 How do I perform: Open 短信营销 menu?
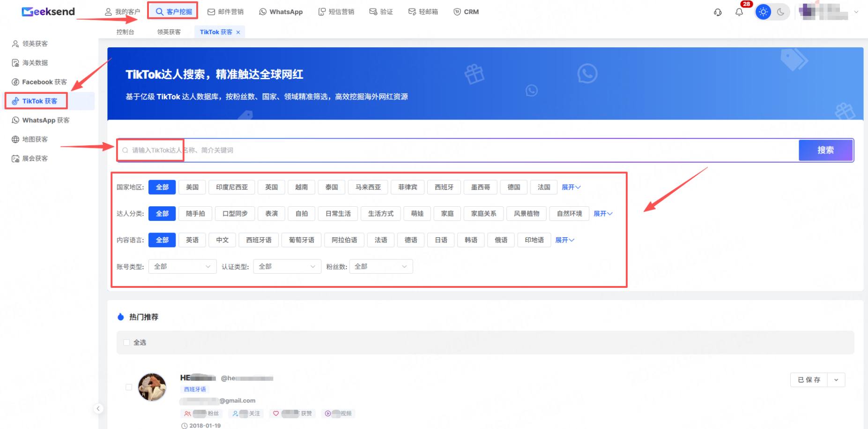(336, 12)
